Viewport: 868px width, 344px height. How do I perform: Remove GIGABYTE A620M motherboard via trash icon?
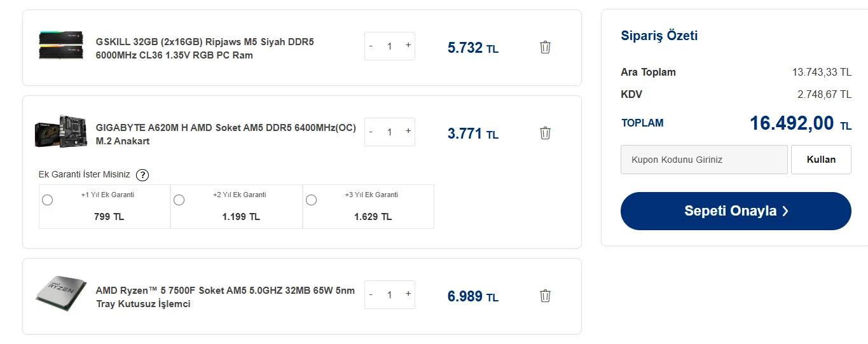[545, 133]
